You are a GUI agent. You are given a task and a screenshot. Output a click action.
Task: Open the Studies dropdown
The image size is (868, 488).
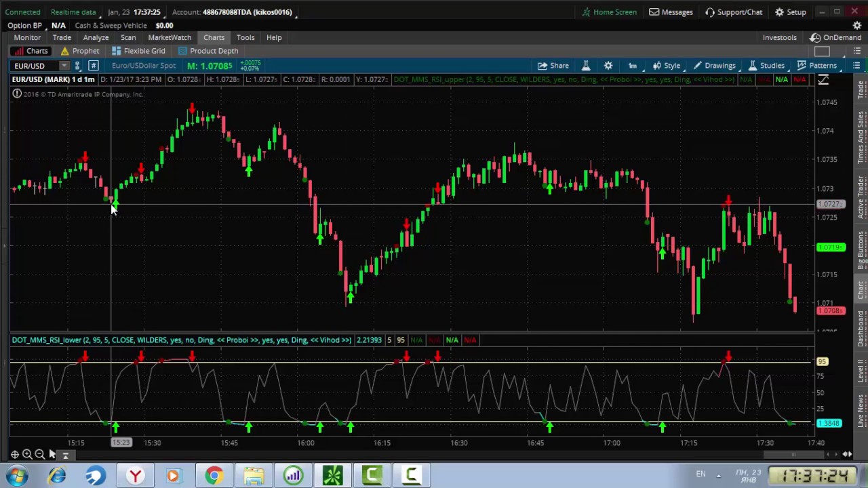point(766,66)
